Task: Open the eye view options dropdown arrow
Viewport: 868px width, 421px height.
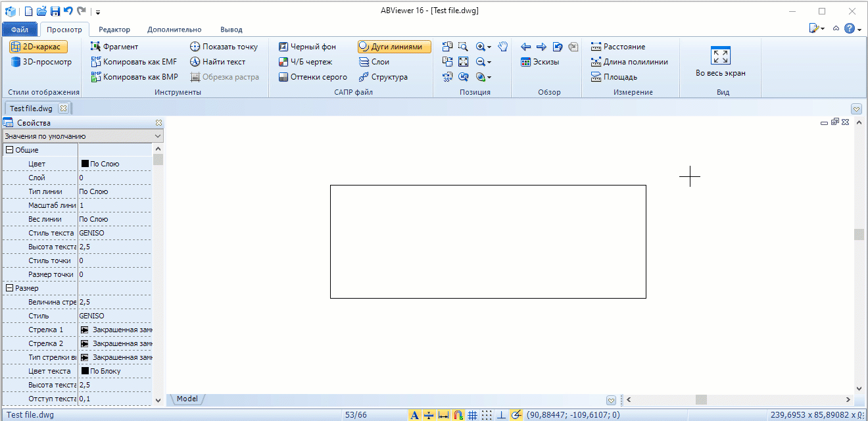Action: [489, 77]
